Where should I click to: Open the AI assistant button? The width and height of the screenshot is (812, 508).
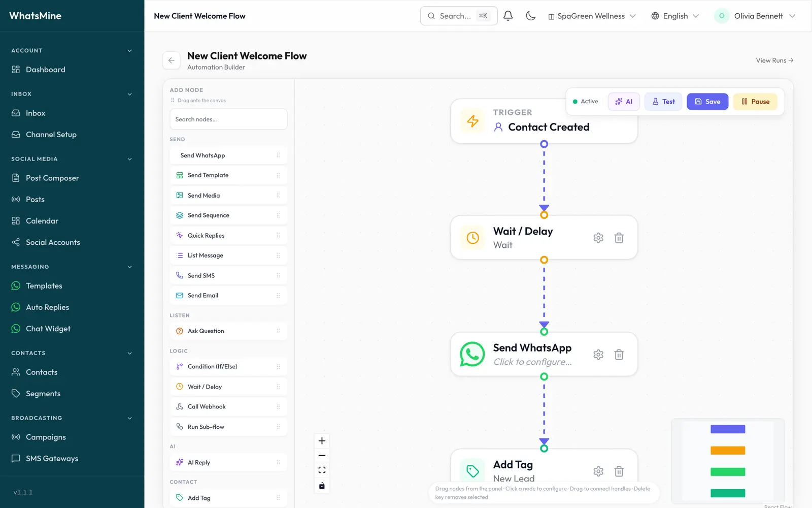pos(624,102)
